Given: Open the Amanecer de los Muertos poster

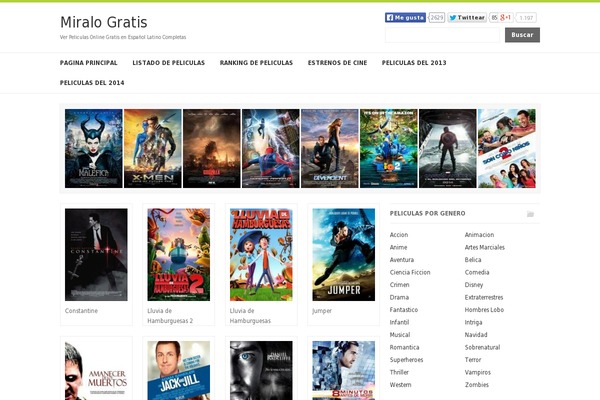Looking at the screenshot, I should (96, 371).
